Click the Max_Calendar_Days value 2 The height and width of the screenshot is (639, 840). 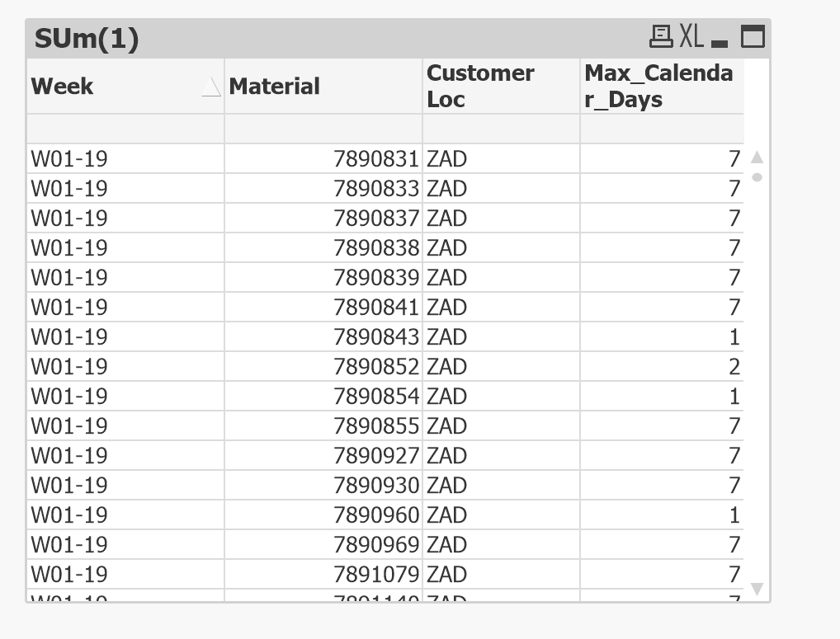[x=734, y=367]
